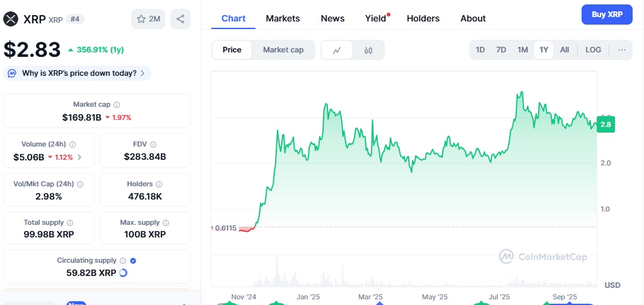The width and height of the screenshot is (644, 305).
Task: Open the Markets tab
Action: pyautogui.click(x=283, y=18)
